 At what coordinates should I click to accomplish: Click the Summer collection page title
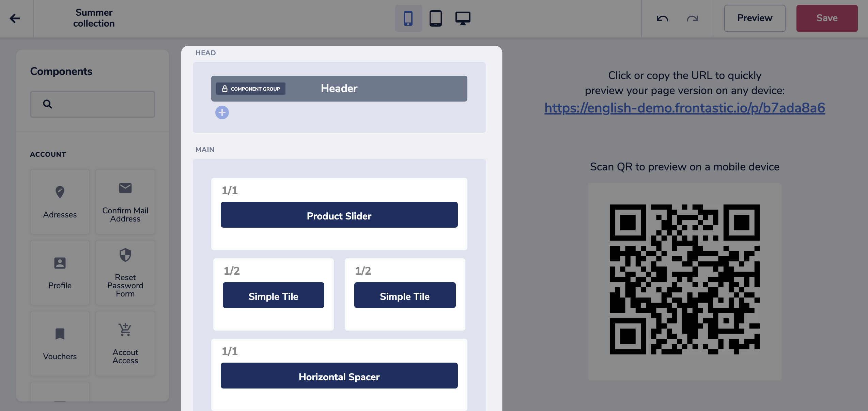tap(94, 18)
